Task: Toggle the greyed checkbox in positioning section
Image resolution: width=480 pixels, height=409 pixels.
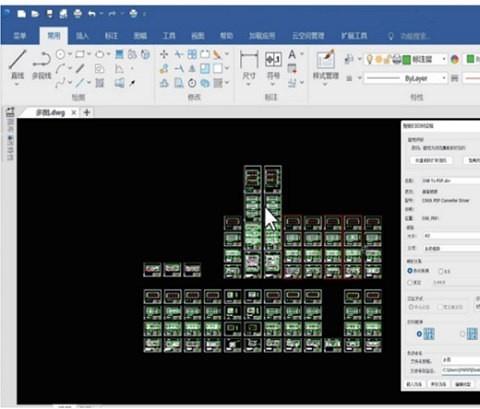Action: point(441,307)
